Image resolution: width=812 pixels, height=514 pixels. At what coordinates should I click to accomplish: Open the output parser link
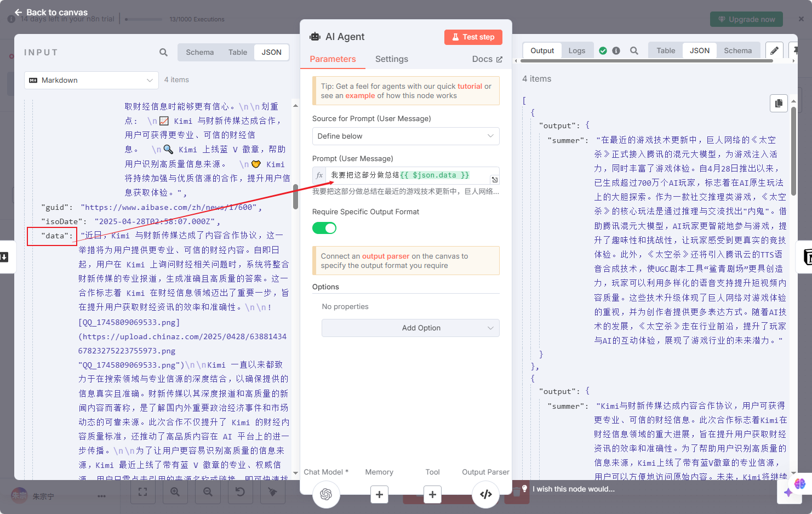point(385,256)
